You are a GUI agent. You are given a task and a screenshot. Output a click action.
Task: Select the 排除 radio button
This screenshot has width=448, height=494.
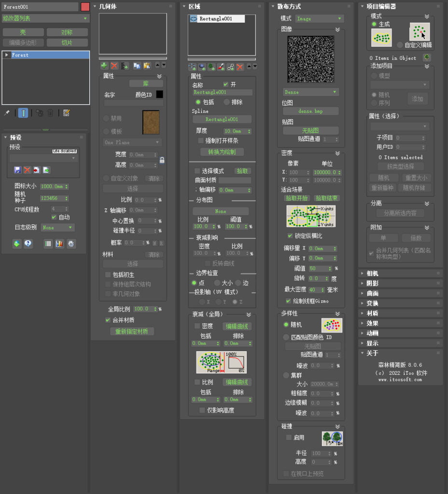point(226,102)
